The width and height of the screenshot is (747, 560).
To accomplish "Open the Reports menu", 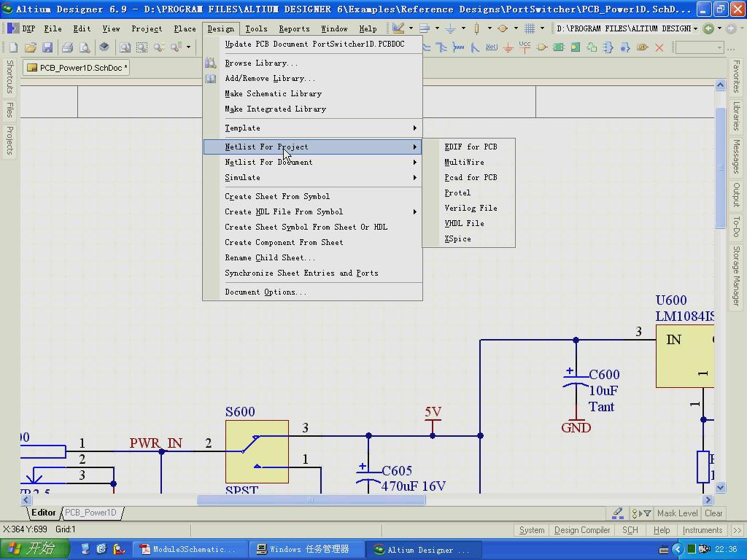I will pos(294,28).
